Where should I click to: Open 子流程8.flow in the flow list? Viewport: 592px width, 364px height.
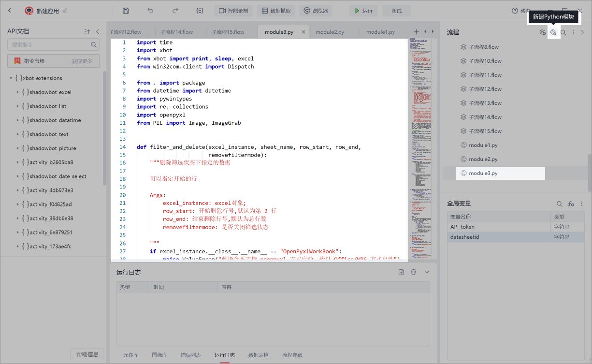tap(484, 47)
